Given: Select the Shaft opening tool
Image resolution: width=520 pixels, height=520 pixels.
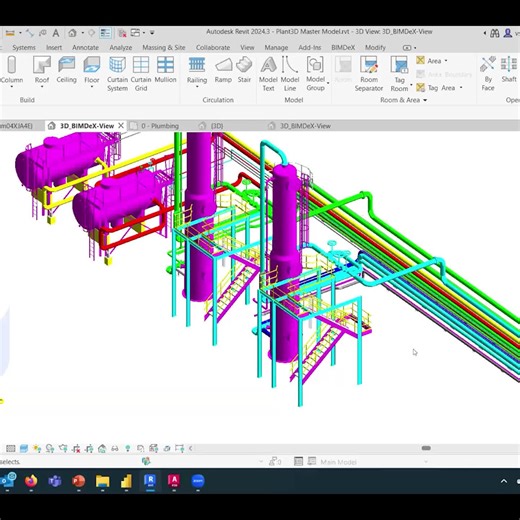Looking at the screenshot, I should point(509,70).
